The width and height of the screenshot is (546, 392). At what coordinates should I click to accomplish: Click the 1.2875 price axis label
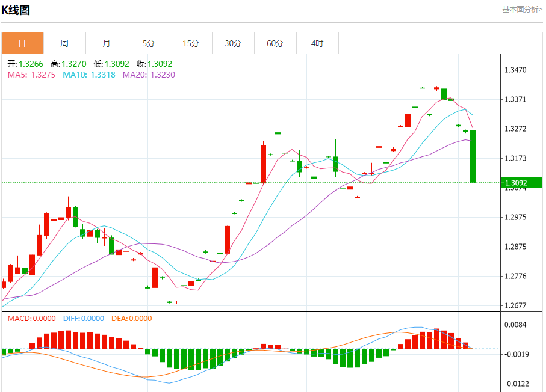click(516, 247)
